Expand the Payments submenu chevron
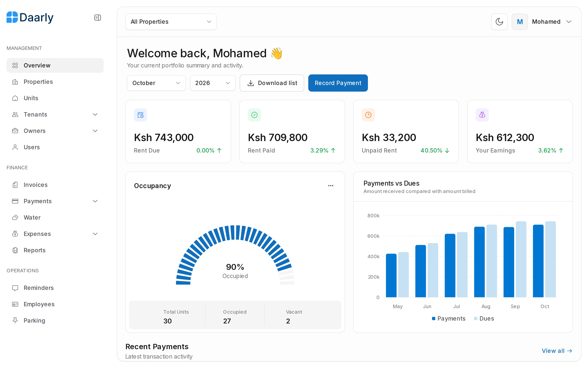This screenshot has width=588, height=368. pyautogui.click(x=95, y=201)
